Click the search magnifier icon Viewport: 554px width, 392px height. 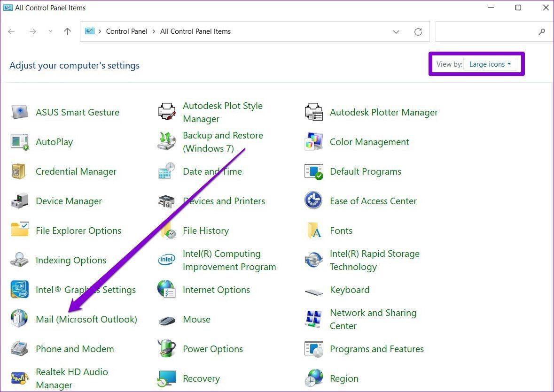tap(542, 32)
